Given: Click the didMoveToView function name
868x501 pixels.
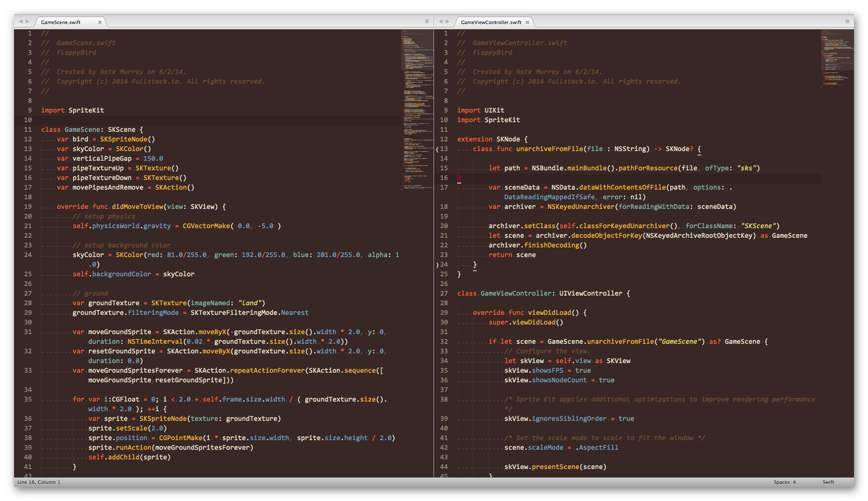Looking at the screenshot, I should coord(137,207).
